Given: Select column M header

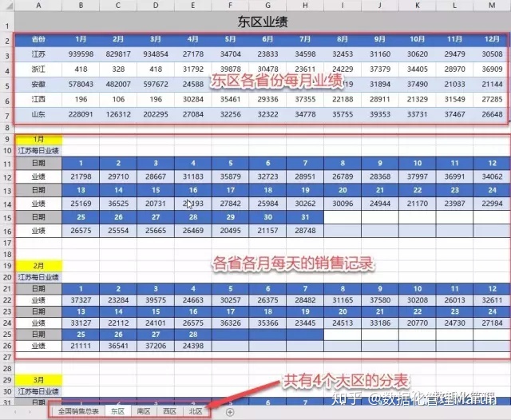Looking at the screenshot, I should (x=492, y=6).
